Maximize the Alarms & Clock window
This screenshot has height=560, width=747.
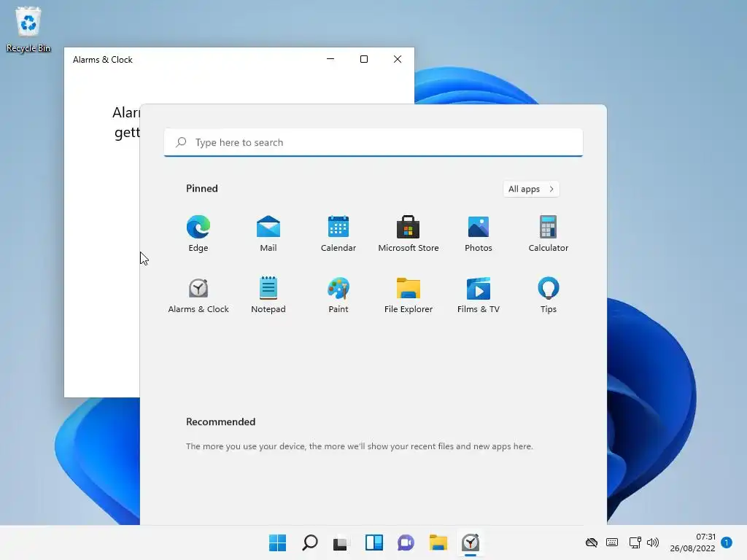click(364, 59)
